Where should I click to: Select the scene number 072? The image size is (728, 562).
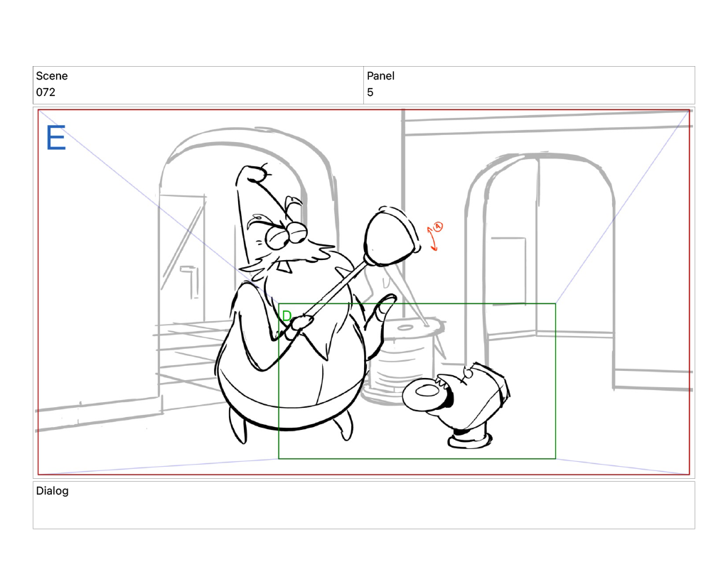(45, 92)
